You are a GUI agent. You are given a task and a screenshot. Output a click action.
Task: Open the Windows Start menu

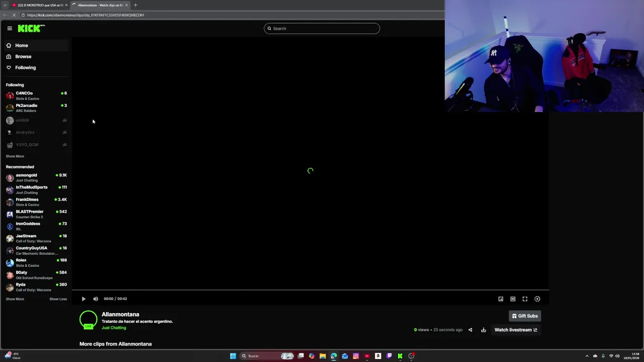coord(233,356)
